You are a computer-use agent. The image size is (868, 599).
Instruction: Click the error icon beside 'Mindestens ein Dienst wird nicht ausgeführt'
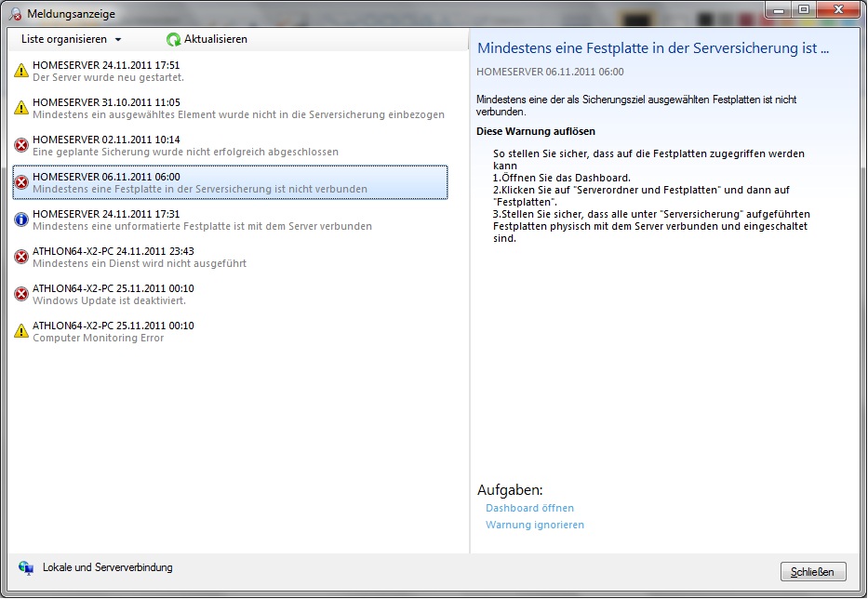point(21,257)
